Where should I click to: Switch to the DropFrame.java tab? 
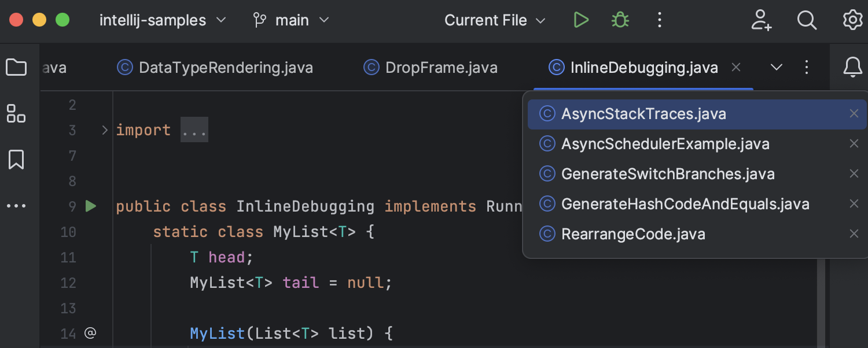point(442,67)
